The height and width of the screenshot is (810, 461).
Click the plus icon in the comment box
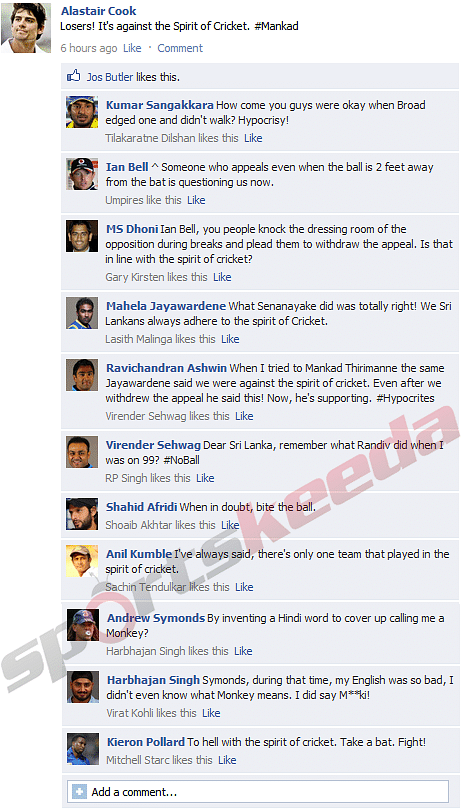click(79, 792)
